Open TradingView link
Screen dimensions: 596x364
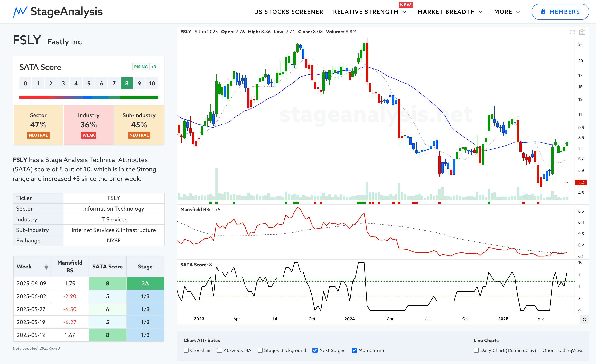(562, 350)
